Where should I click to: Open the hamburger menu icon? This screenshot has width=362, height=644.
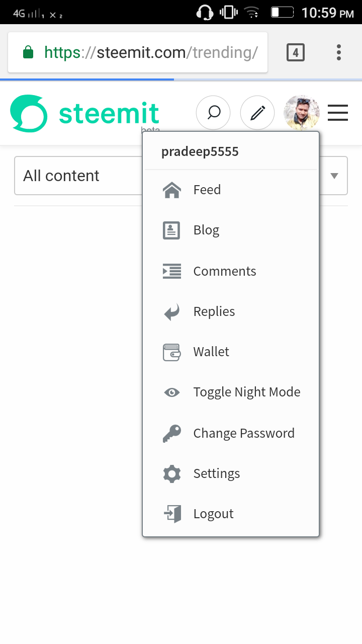(338, 113)
